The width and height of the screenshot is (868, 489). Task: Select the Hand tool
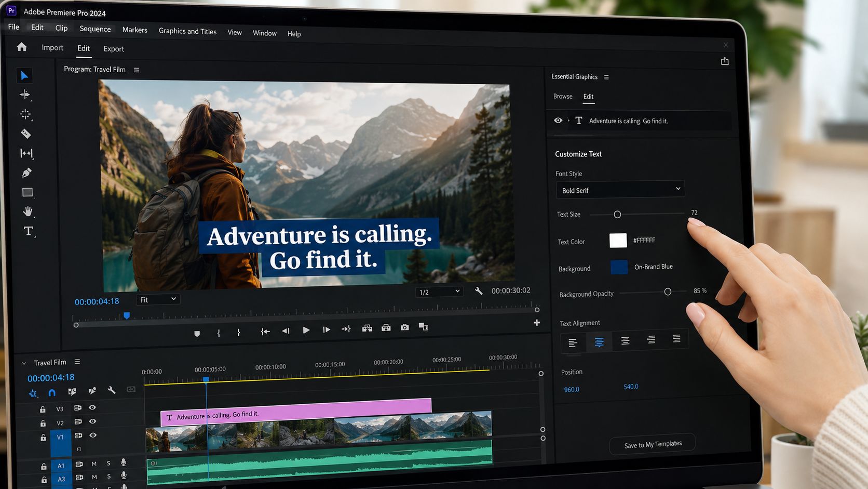tap(28, 212)
